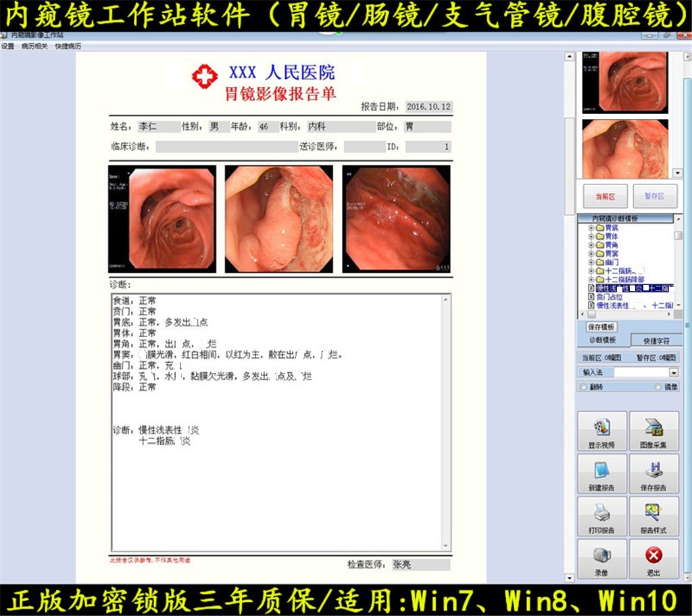Create a new report with 新建报告
Screen dimensions: 692x616
click(601, 473)
